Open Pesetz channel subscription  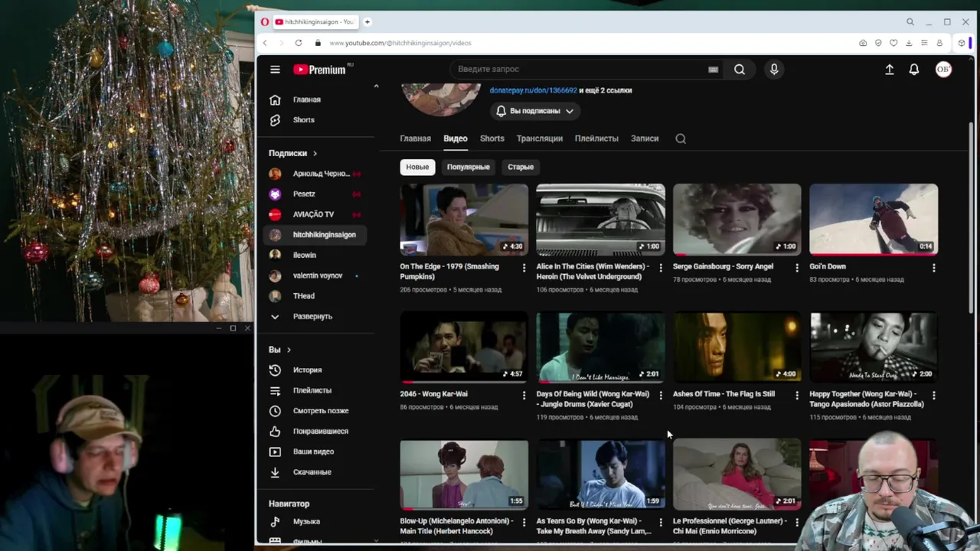click(x=315, y=194)
